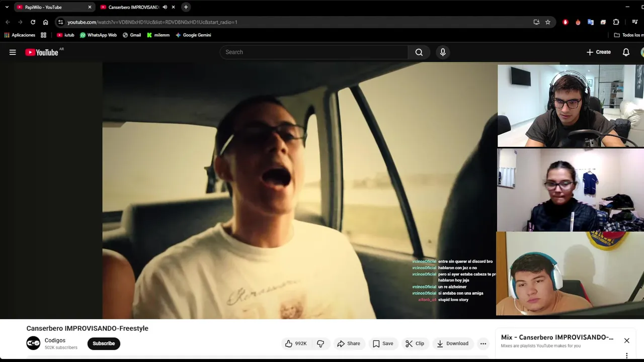This screenshot has width=644, height=362.
Task: Open the Todos los marcadores folder
Action: 629,35
